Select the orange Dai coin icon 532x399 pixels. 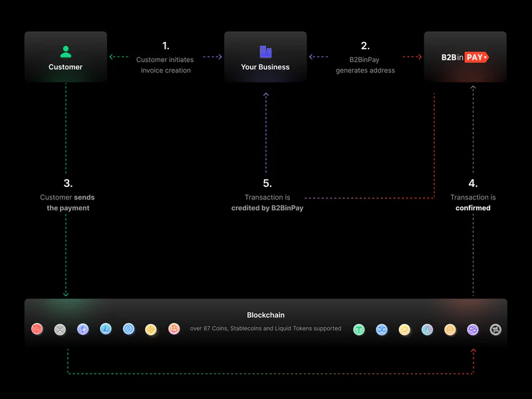[450, 329]
